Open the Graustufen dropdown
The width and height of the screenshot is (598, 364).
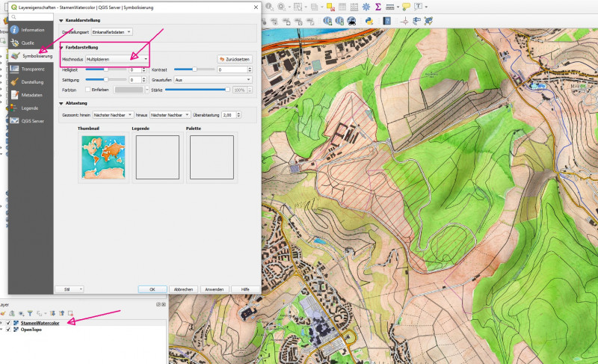click(x=212, y=79)
